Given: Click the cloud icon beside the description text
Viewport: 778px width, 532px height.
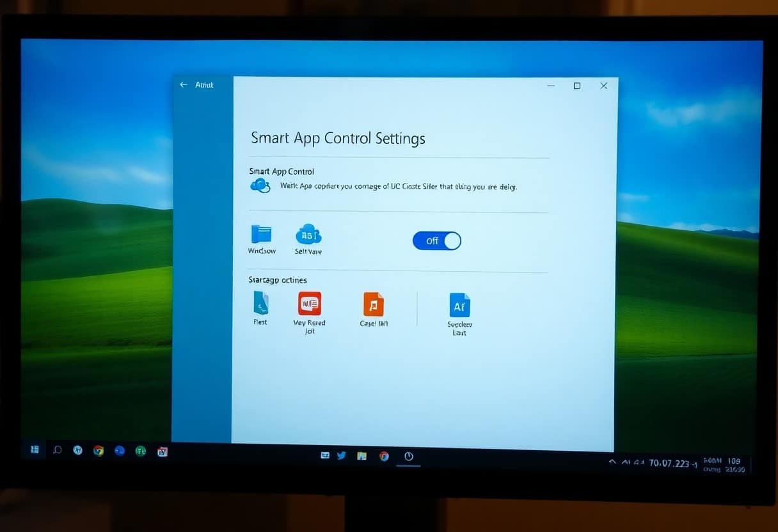Looking at the screenshot, I should pyautogui.click(x=260, y=186).
